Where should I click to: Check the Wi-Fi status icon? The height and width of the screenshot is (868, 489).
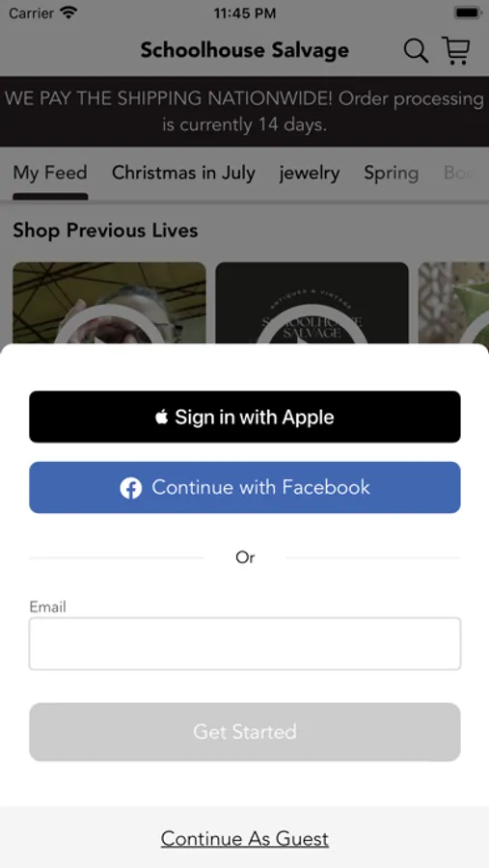69,13
